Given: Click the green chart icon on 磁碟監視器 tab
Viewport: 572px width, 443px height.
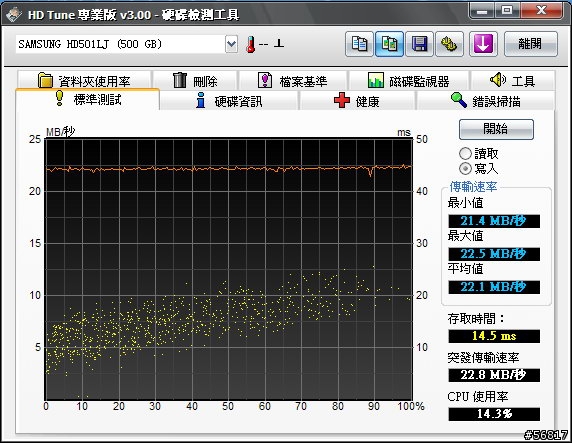Looking at the screenshot, I should coord(375,80).
